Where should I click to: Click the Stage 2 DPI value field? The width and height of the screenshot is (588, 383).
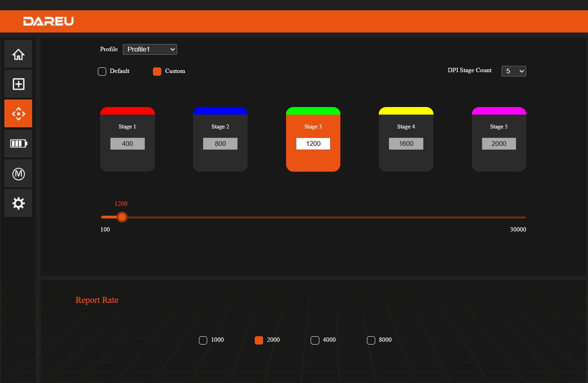point(220,144)
